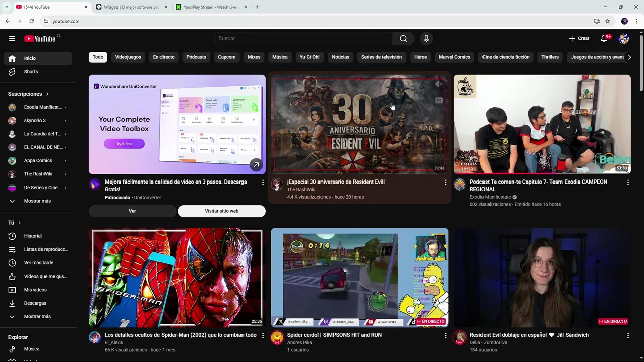Click El_Alexis channel avatar

point(95,337)
